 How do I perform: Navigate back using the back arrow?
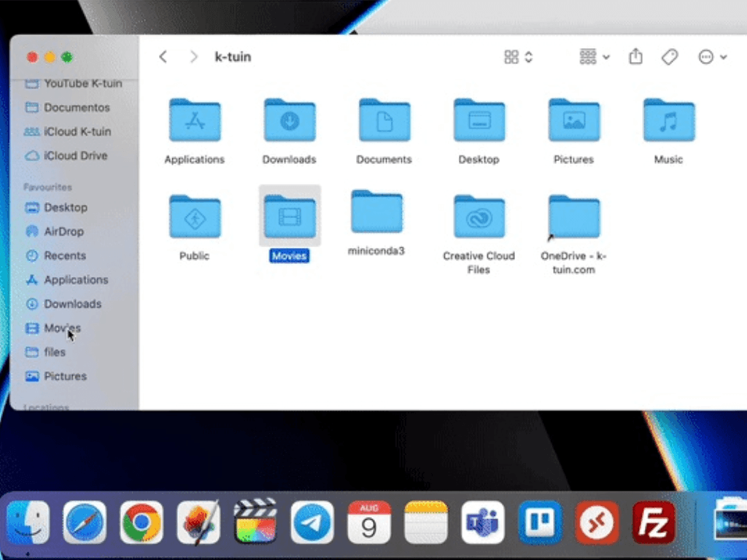(163, 56)
